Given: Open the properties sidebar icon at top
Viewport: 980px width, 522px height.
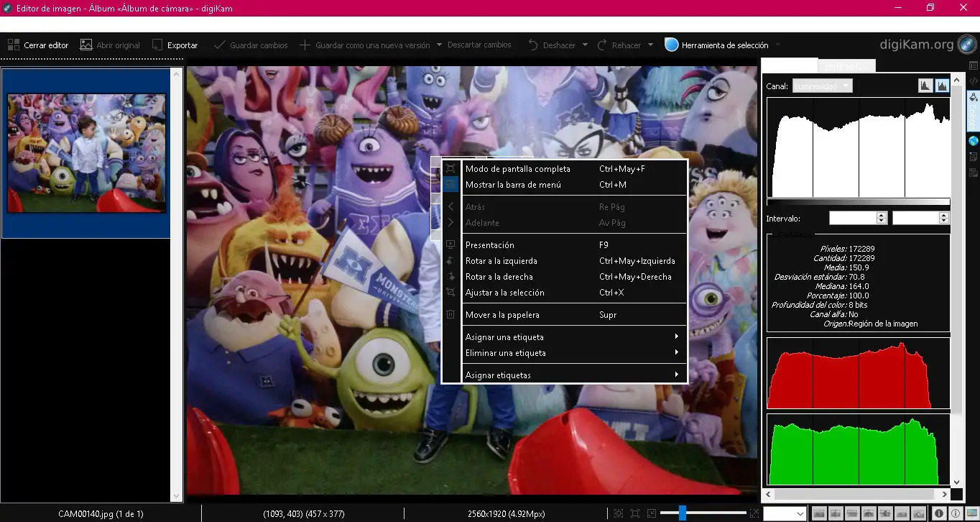Looking at the screenshot, I should [x=974, y=66].
